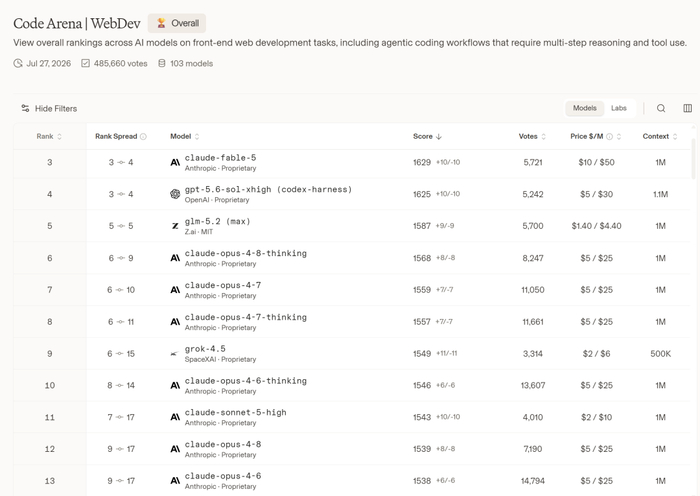Click votes count 11,050

(x=533, y=290)
